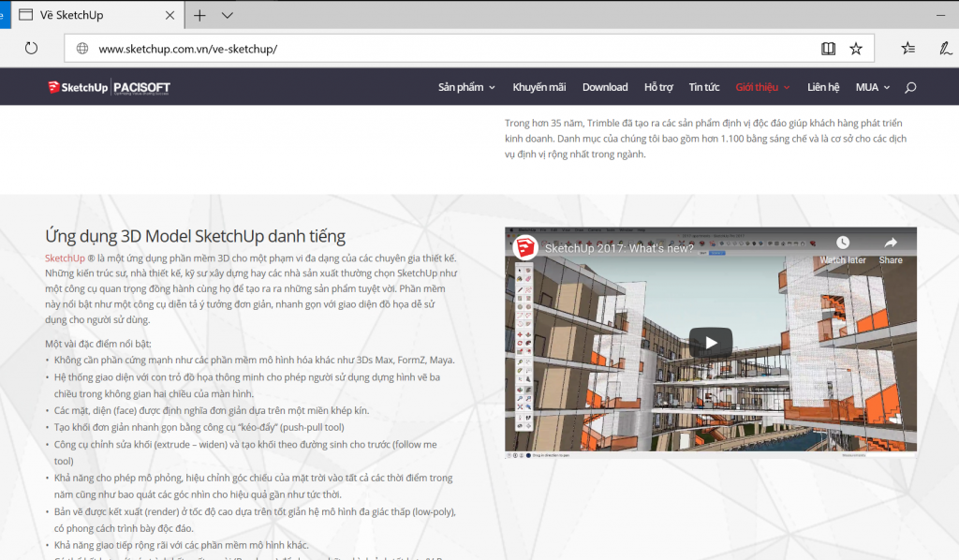Toggle reading view book icon

click(x=828, y=49)
